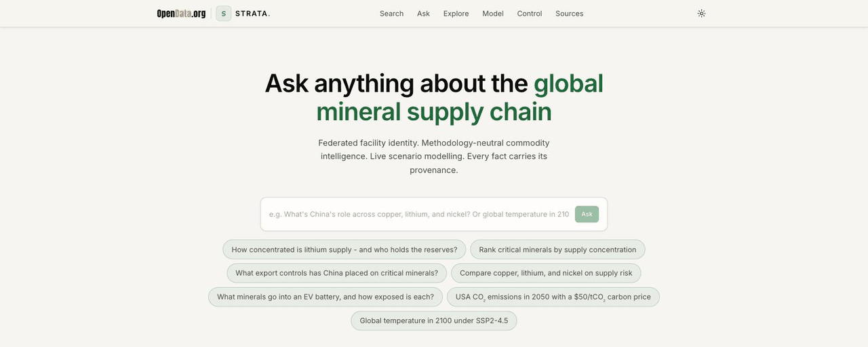Click the STRATA. wordmark text
868x347 pixels.
(252, 14)
